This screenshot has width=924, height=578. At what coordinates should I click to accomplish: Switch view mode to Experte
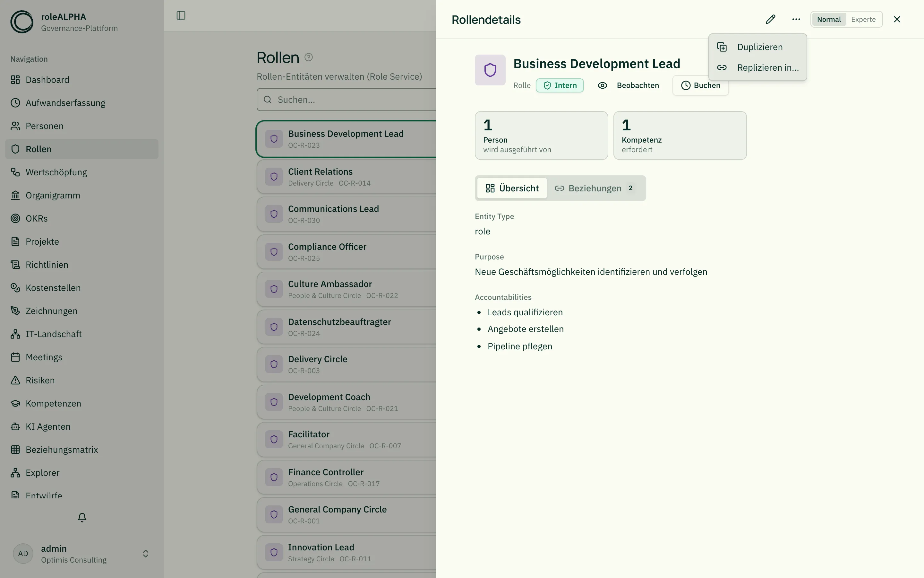863,19
